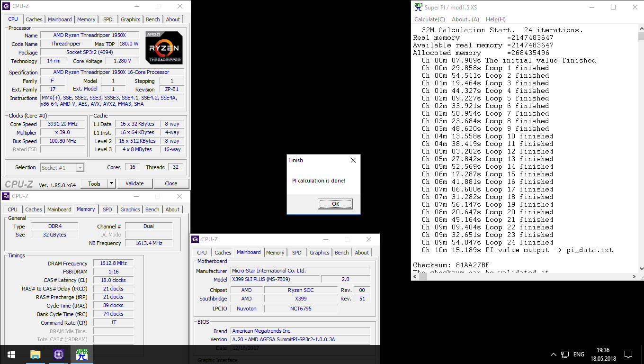
Task: Click the Loop 24 finished line in Super PI
Action: (488, 242)
